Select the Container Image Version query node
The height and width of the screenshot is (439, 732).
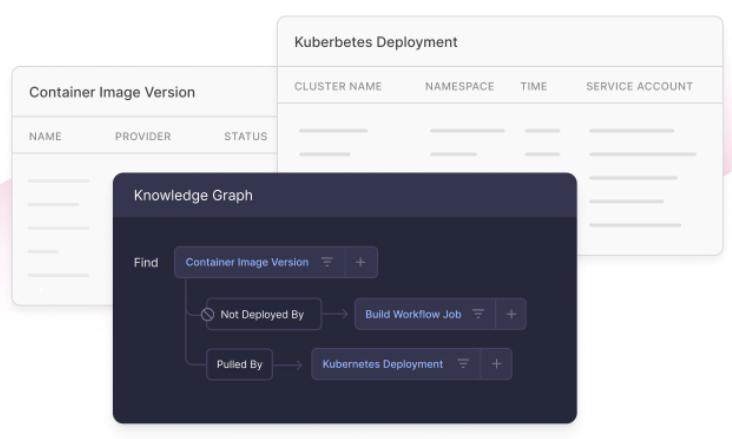[x=247, y=262]
